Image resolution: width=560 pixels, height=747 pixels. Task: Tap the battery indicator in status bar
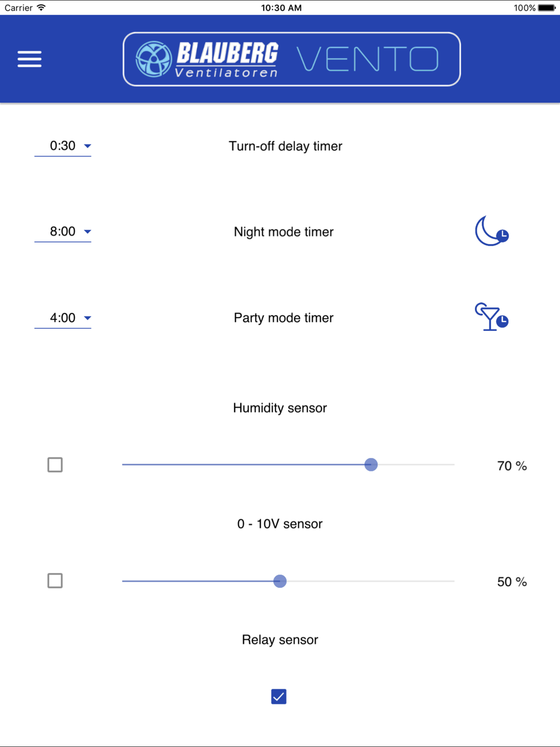pos(547,8)
